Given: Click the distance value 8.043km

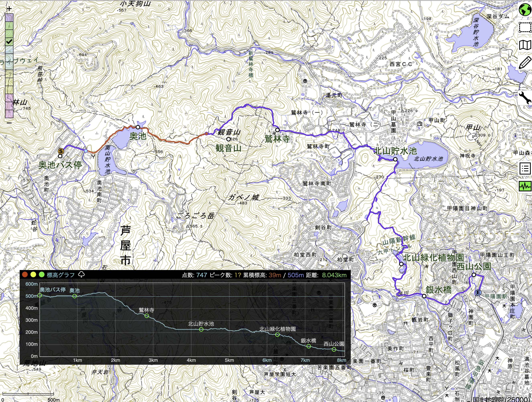Looking at the screenshot, I should click(334, 275).
